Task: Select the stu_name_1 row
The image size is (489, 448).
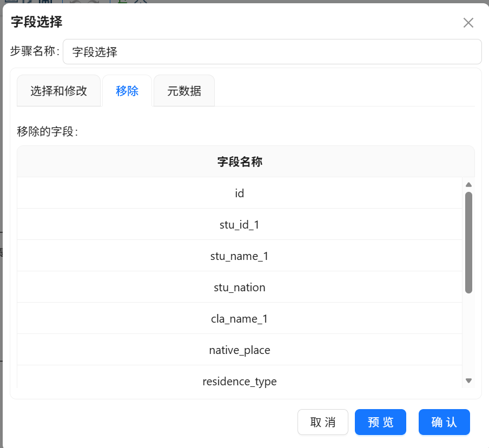Action: [x=240, y=256]
